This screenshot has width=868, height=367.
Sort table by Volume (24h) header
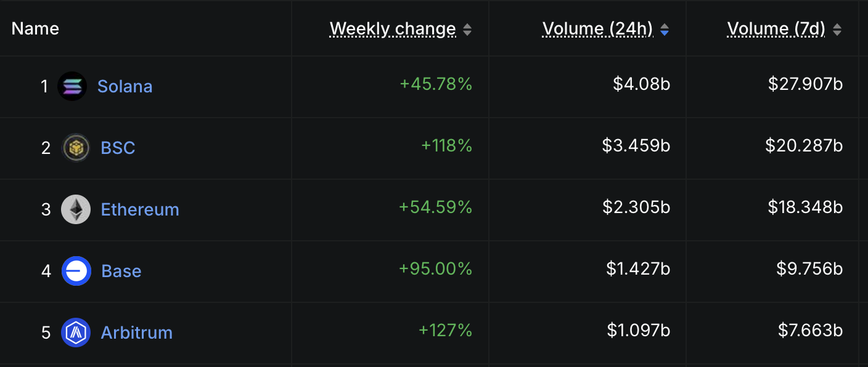597,29
